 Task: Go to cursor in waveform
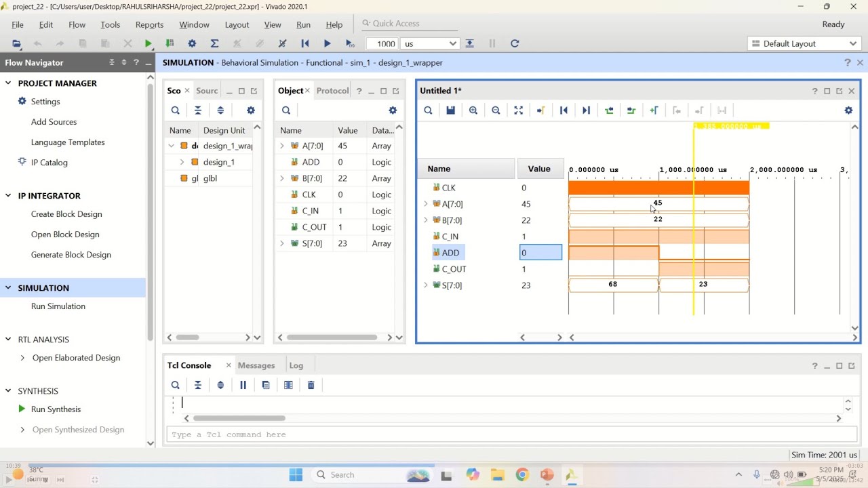[x=541, y=110]
